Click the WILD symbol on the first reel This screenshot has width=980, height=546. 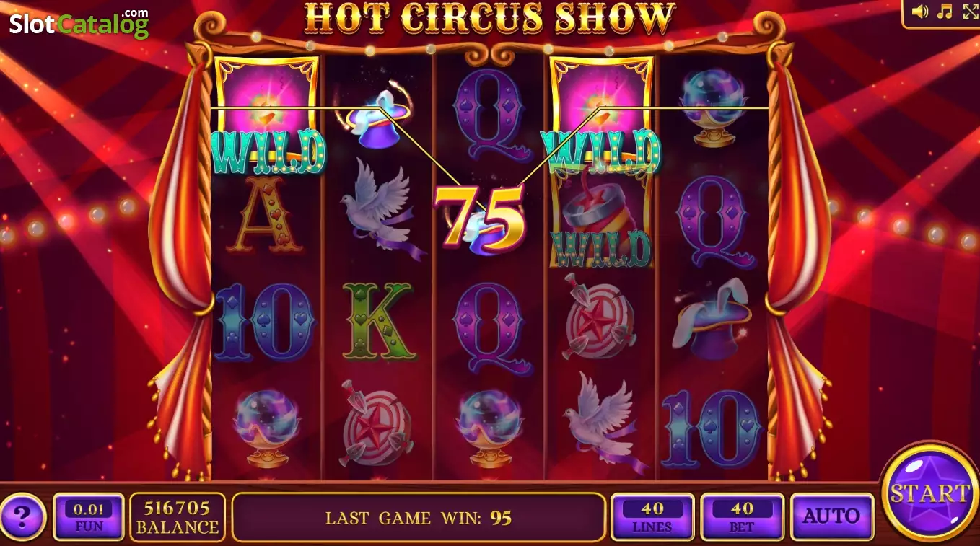267,115
